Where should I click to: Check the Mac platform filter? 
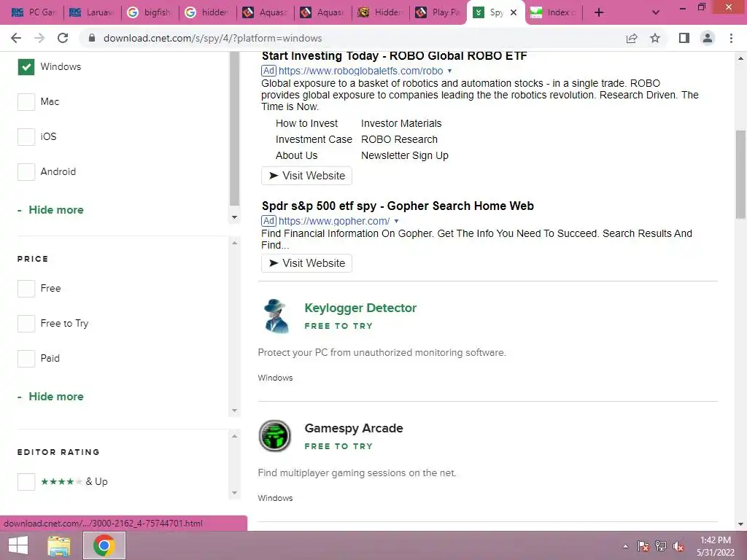coord(26,101)
